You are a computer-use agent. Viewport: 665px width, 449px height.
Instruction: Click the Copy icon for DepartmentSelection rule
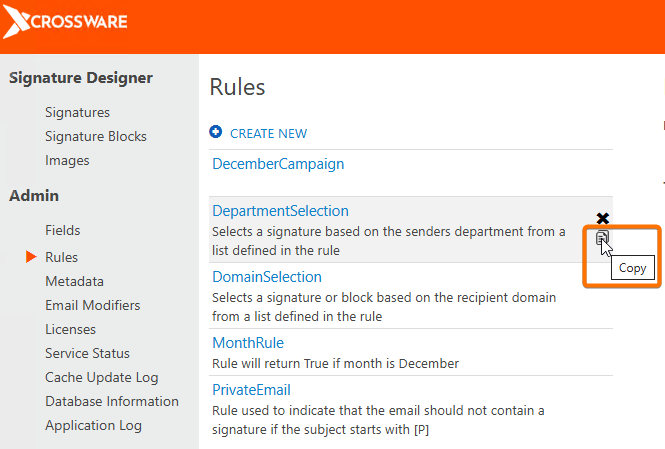tap(602, 238)
